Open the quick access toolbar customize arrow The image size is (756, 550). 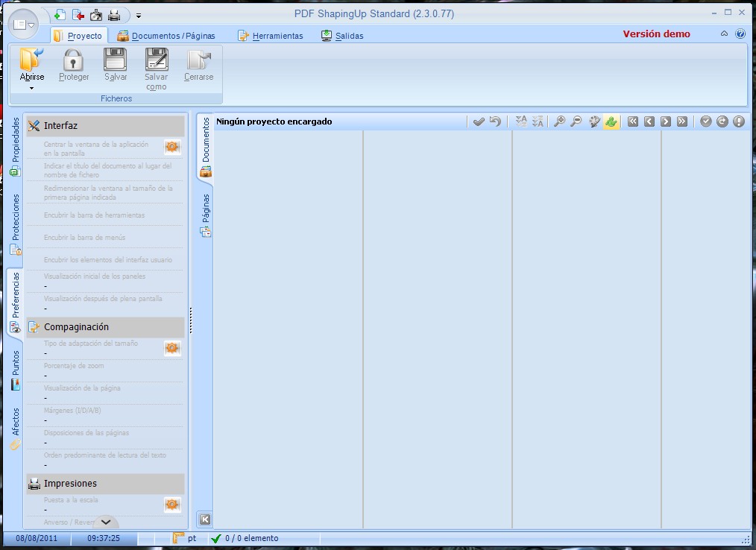pyautogui.click(x=139, y=16)
